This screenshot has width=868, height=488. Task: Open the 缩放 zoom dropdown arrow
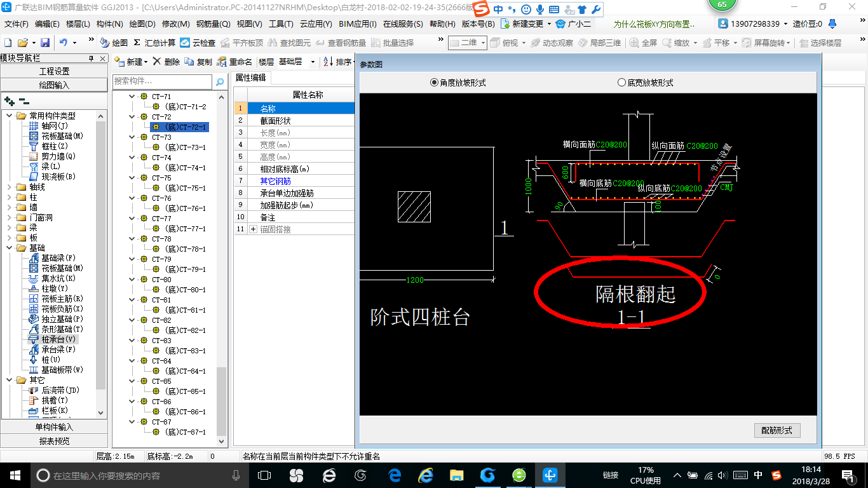pyautogui.click(x=696, y=43)
